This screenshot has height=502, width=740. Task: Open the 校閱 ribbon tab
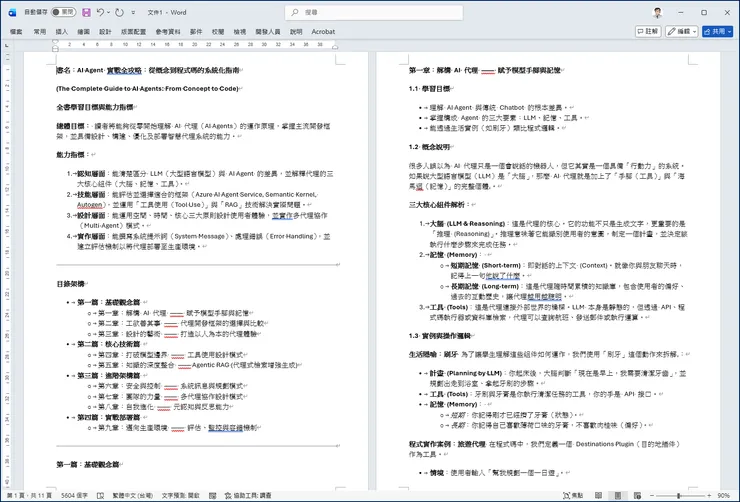218,32
